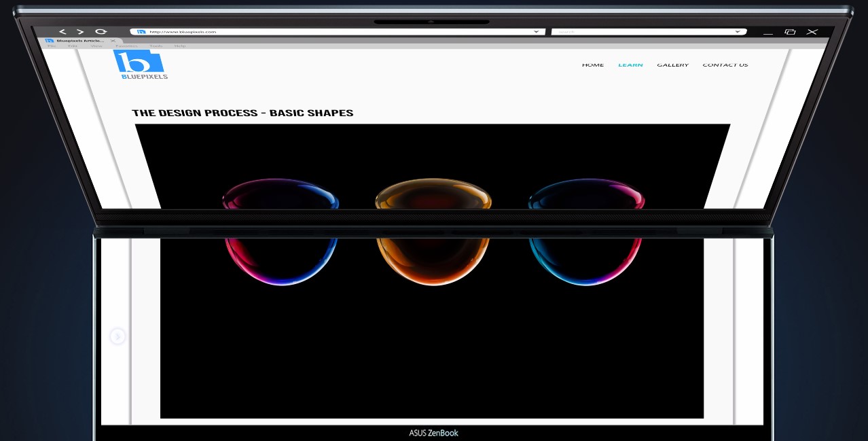Click the Bluepixels logo on the page
Viewport: 868px width, 441px height.
[x=140, y=65]
